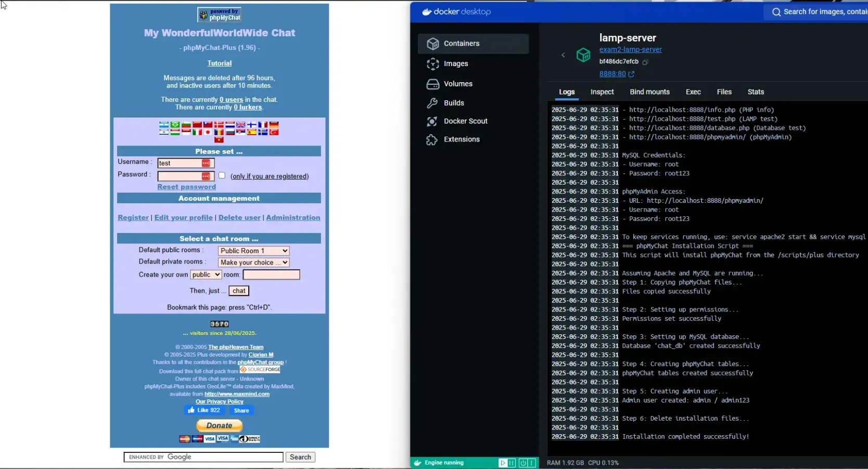
Task: Follow the exam2-lamp-server link
Action: [x=630, y=49]
